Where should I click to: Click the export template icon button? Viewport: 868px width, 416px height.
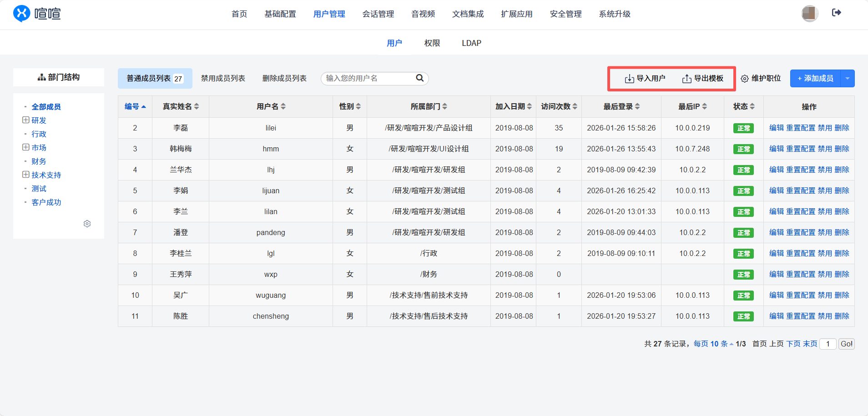click(686, 79)
